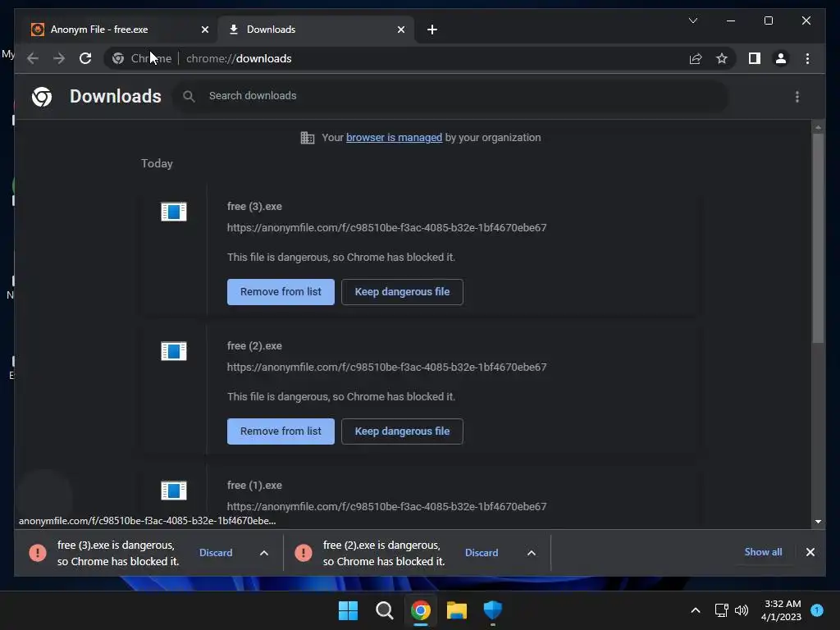Show hidden system tray icons

(696, 610)
